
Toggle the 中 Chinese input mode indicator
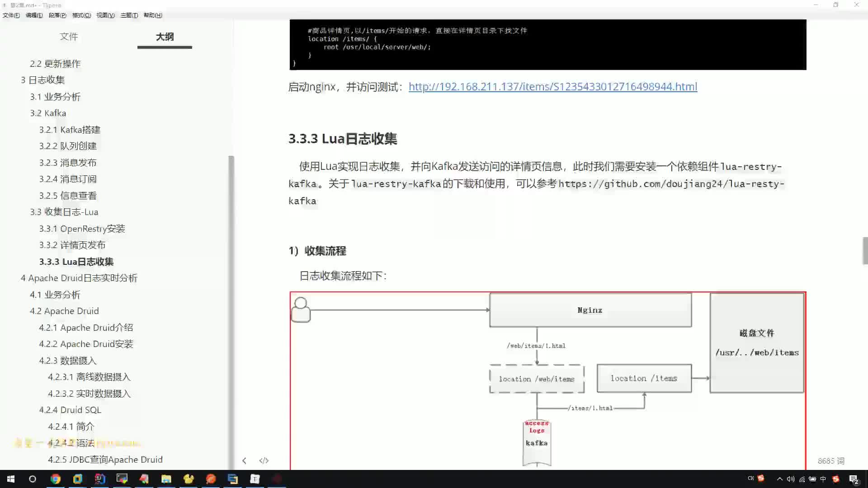[x=823, y=479]
